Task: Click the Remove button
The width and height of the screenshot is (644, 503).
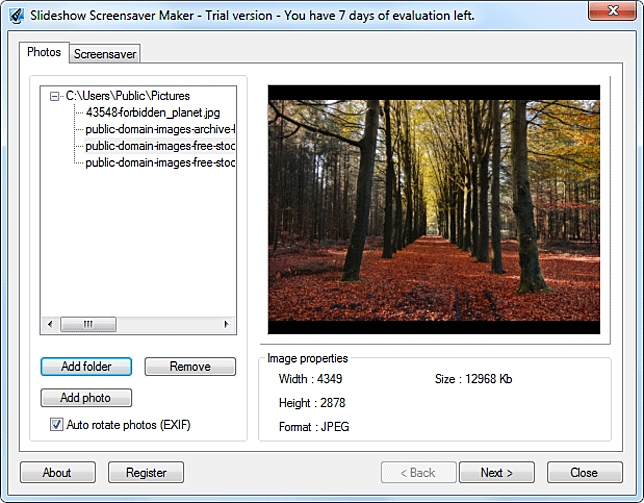Action: click(x=190, y=366)
